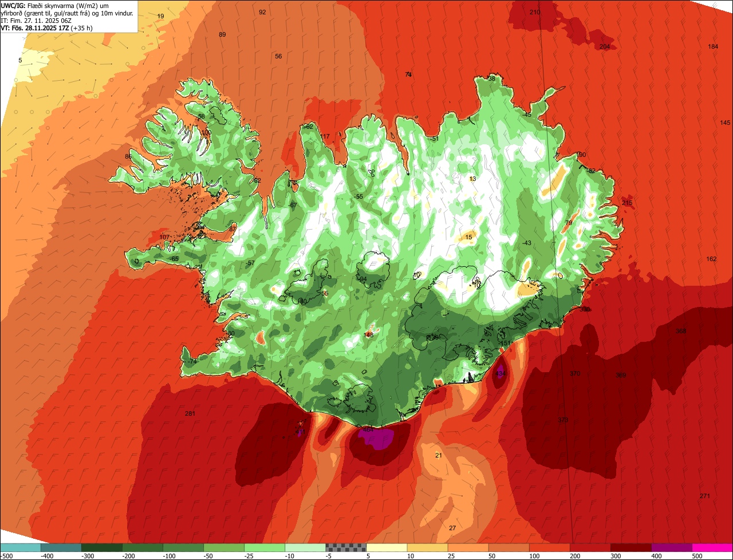Pick the -50 to -25 olive-green legend swatch
Screen dimensions: 733x560
click(223, 547)
